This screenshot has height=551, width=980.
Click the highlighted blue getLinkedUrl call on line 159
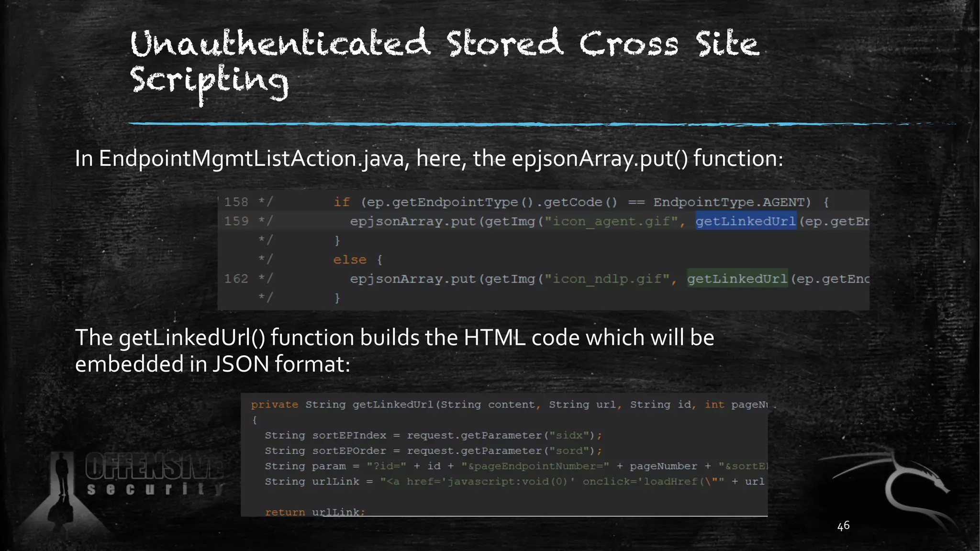(x=746, y=221)
